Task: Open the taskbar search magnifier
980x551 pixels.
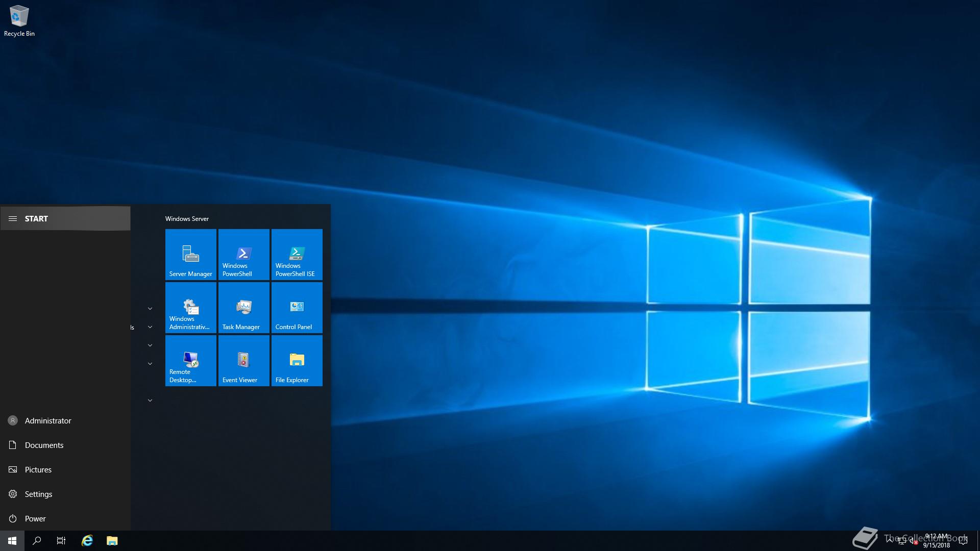Action: pyautogui.click(x=37, y=541)
